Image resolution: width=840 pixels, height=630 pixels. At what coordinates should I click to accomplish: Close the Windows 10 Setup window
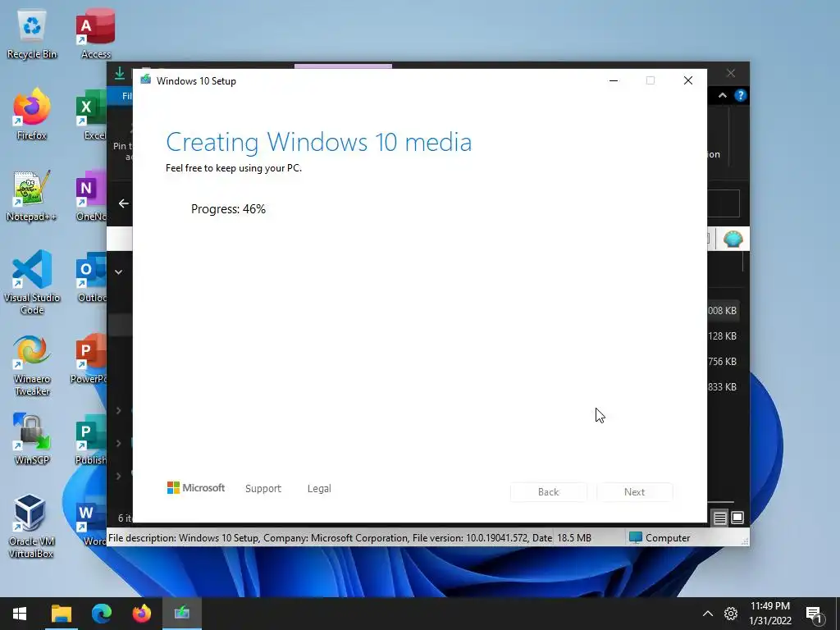point(688,80)
